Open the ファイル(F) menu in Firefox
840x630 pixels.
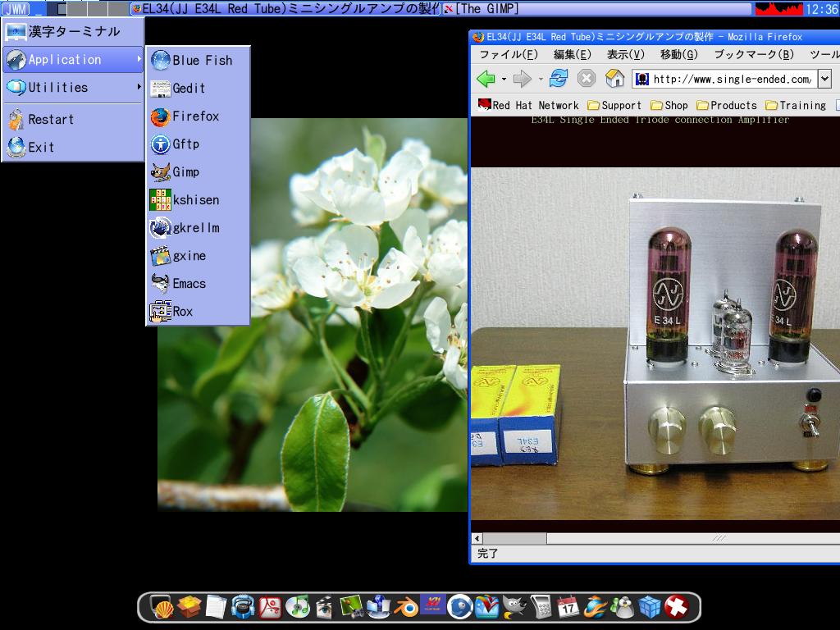tap(508, 55)
